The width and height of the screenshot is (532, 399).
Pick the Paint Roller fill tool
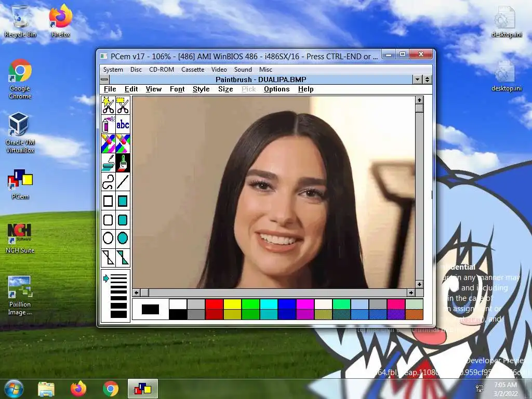coord(108,163)
